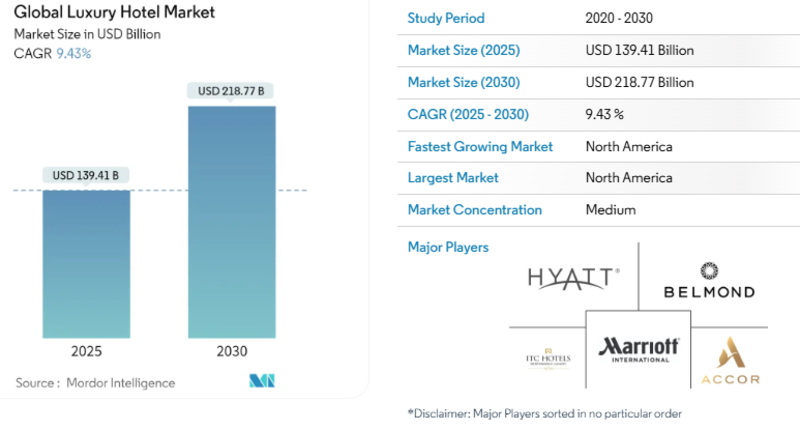Click the Largest Market label

pos(453,178)
